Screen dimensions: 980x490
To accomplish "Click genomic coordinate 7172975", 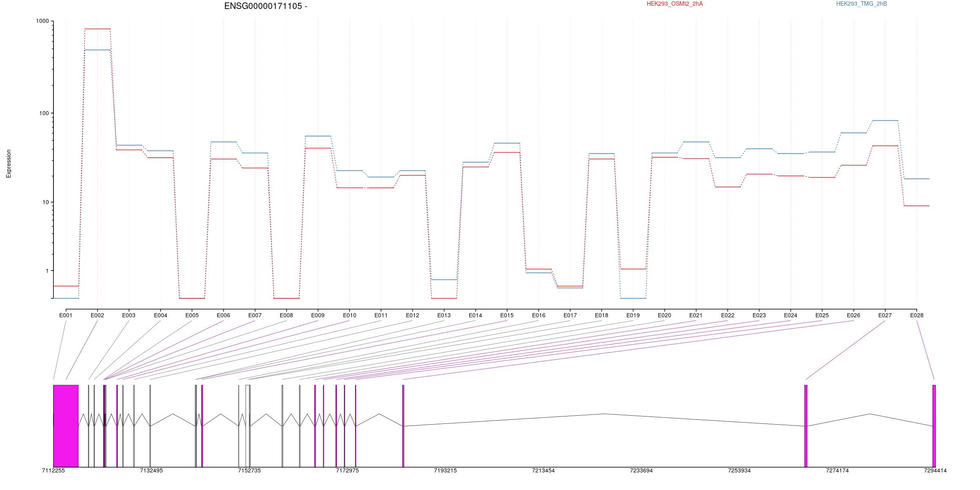I will click(x=347, y=471).
